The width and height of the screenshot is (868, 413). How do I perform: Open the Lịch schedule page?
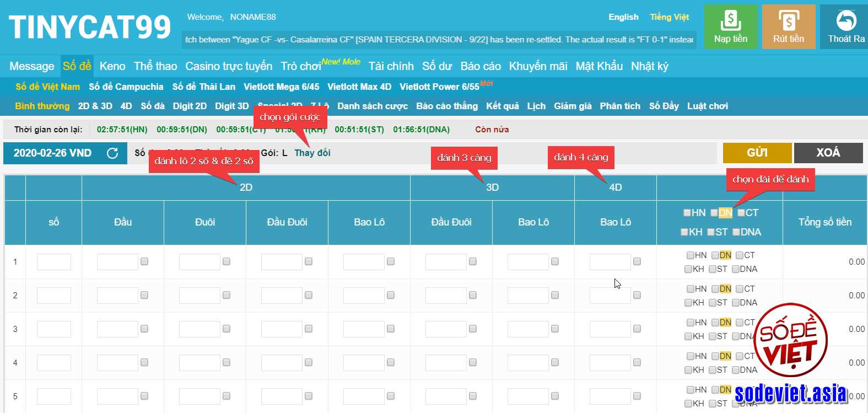536,106
